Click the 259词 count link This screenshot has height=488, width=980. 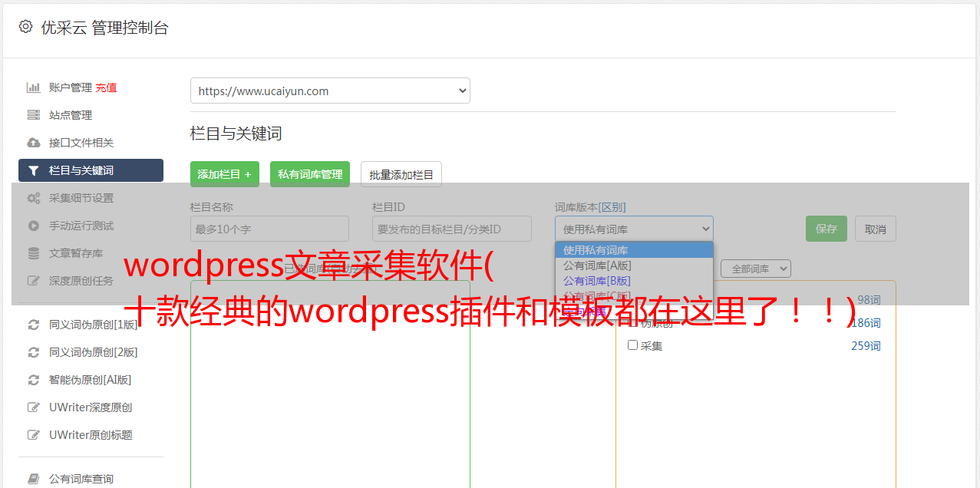(866, 346)
